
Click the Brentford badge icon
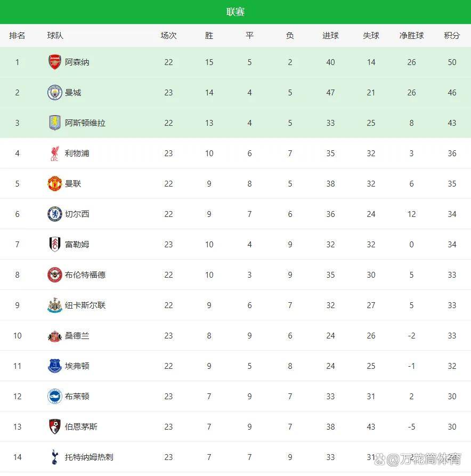click(x=55, y=275)
